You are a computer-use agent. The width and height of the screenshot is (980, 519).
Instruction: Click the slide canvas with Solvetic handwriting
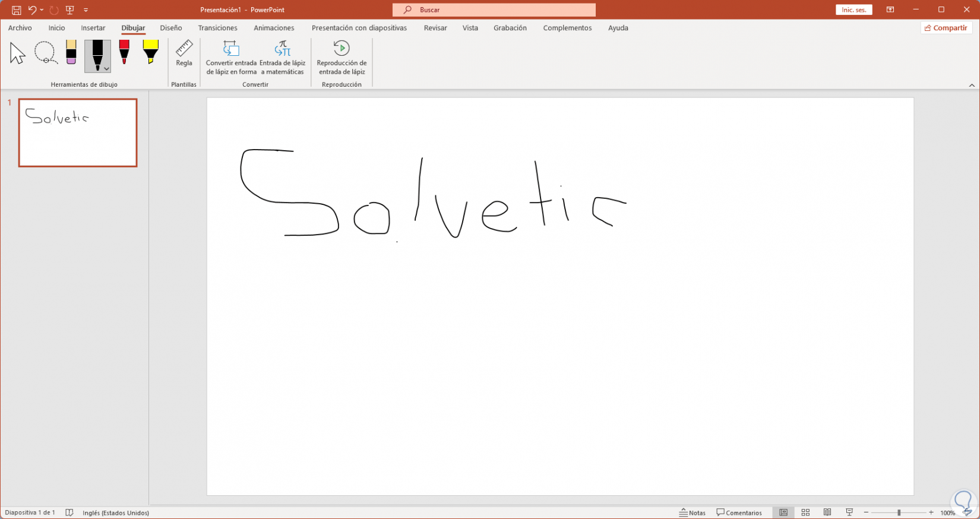tap(560, 296)
